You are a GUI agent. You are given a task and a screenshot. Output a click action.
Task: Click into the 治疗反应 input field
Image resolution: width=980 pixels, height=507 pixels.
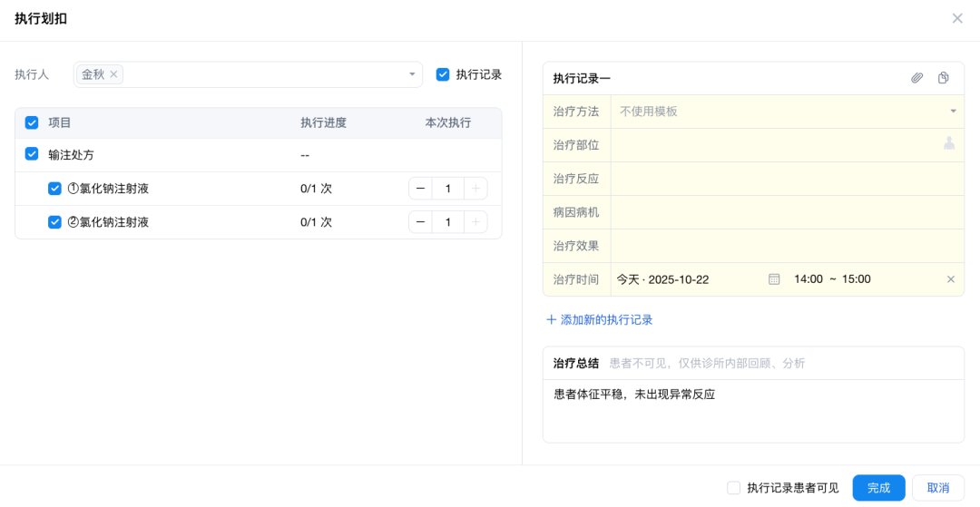point(786,179)
